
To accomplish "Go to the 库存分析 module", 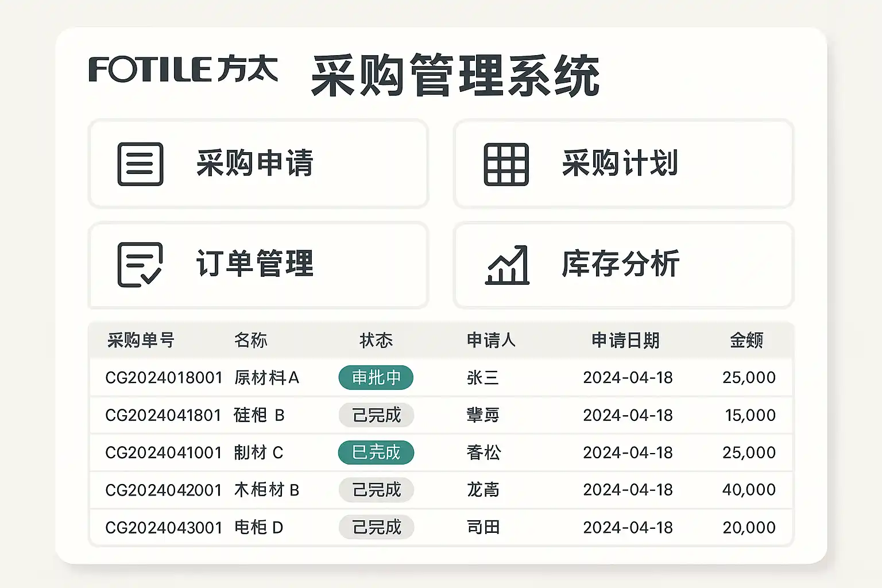I will tap(623, 265).
